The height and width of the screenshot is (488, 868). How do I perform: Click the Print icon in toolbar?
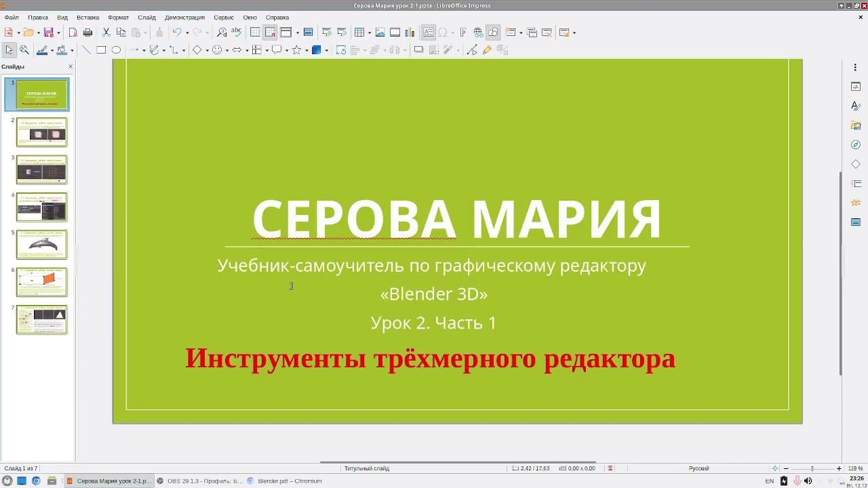(x=87, y=33)
